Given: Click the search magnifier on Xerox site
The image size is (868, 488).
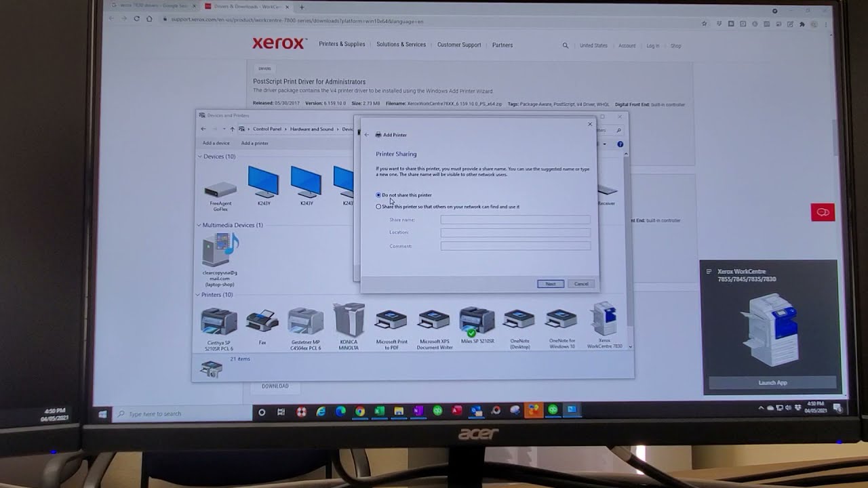Looking at the screenshot, I should click(566, 45).
